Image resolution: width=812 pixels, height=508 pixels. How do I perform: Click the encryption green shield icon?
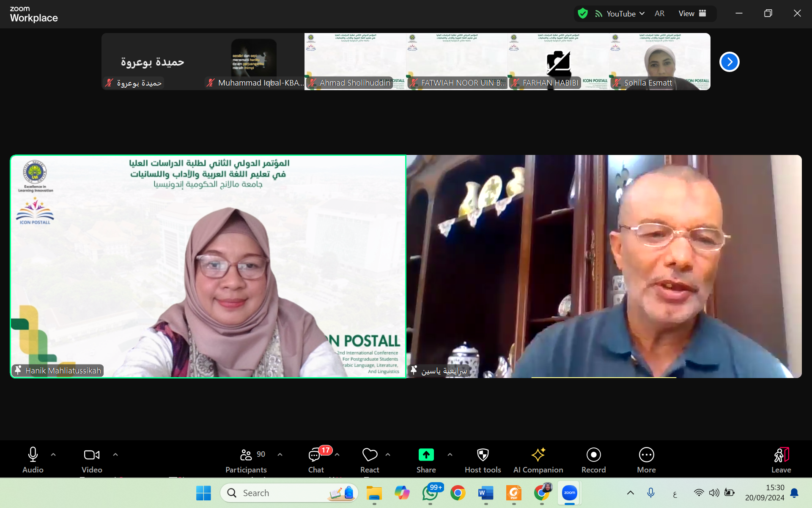point(583,14)
